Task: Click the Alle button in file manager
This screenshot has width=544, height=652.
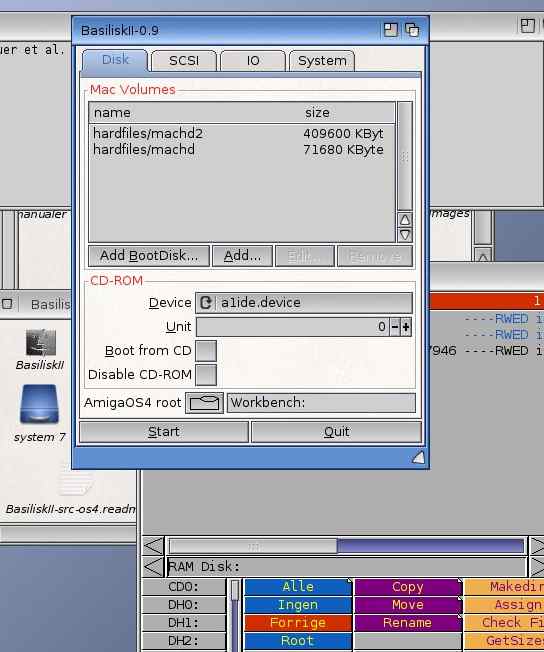Action: [x=298, y=587]
